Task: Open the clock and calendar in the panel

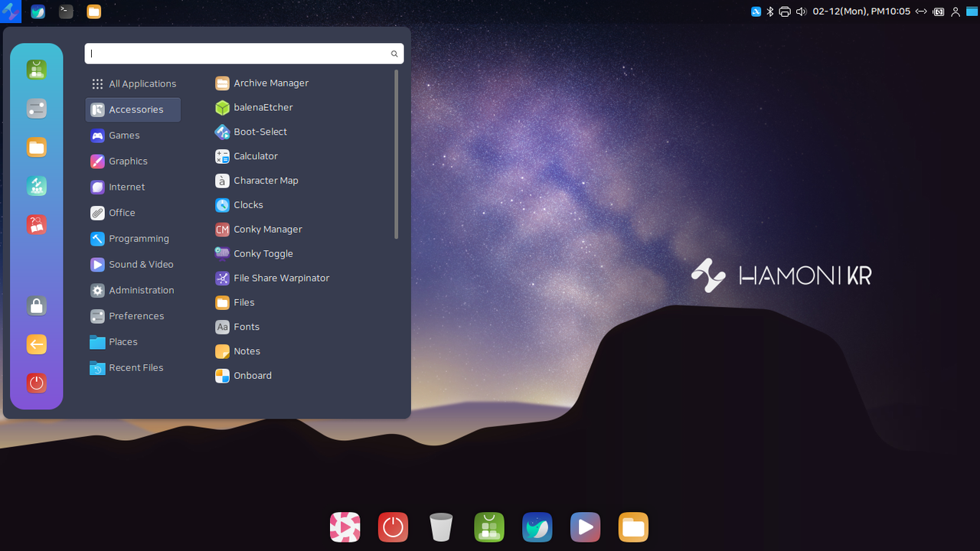Action: (x=861, y=11)
